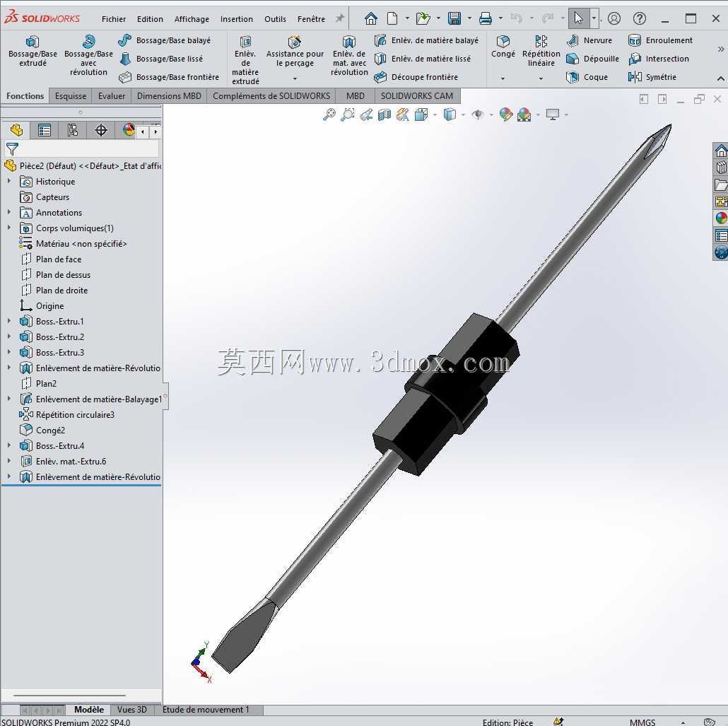Screen dimensions: 728x726
Task: Select Enlèv. de matière extrudé tool
Action: (245, 60)
